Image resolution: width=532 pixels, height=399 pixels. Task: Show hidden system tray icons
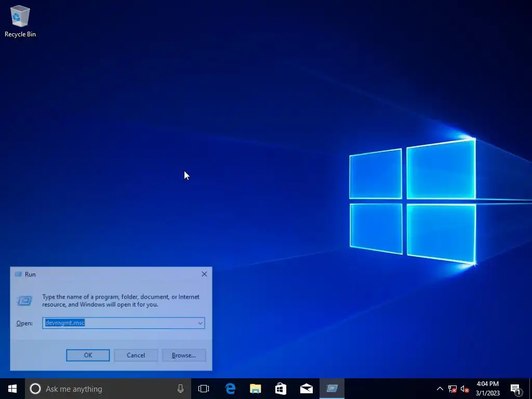(440, 389)
